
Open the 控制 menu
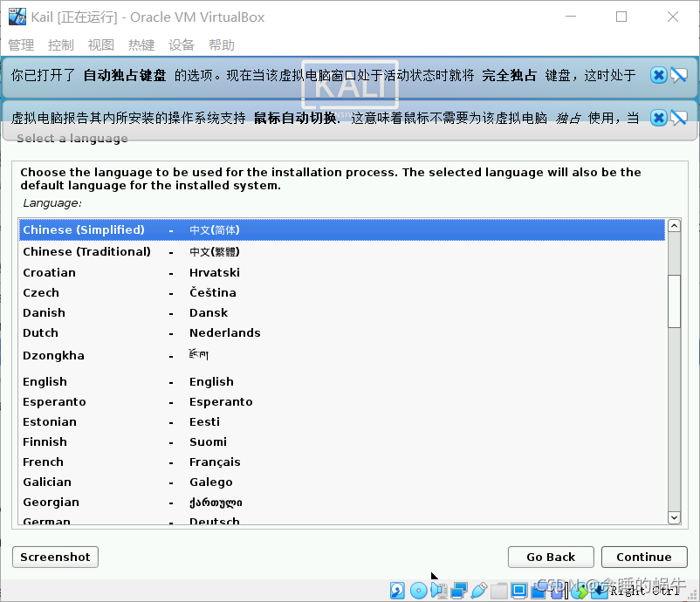[x=61, y=45]
